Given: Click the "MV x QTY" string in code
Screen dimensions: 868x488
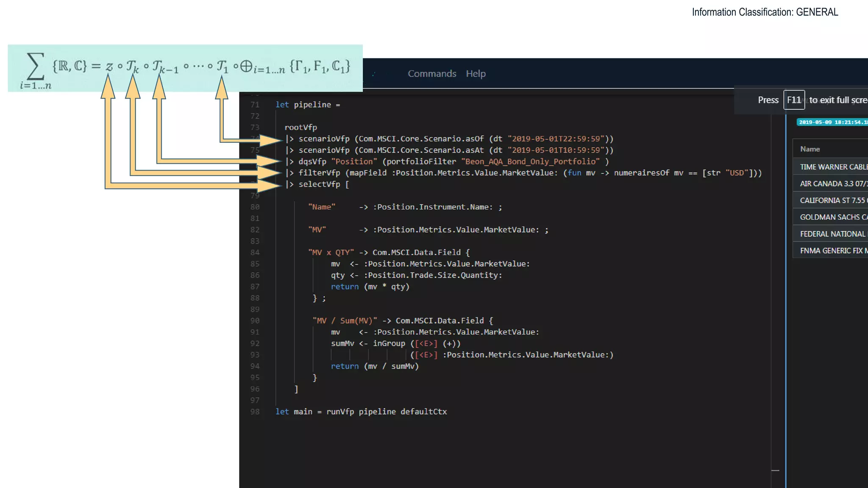Looking at the screenshot, I should point(331,252).
